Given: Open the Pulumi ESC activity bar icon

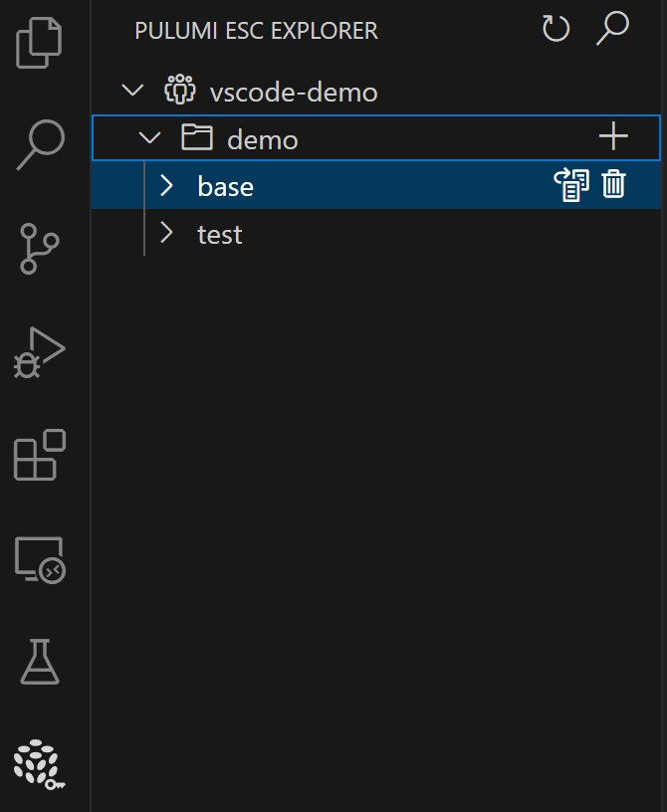Looking at the screenshot, I should click(x=40, y=764).
